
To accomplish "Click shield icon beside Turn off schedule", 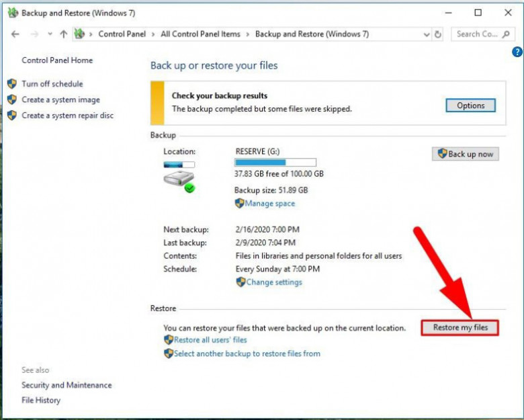I will pyautogui.click(x=12, y=83).
